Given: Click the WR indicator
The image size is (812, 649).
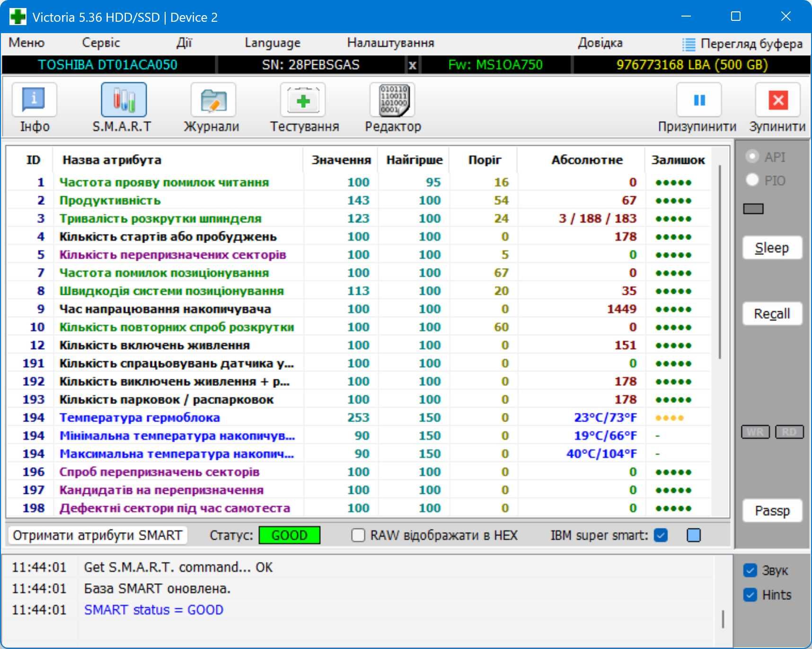Looking at the screenshot, I should click(755, 432).
